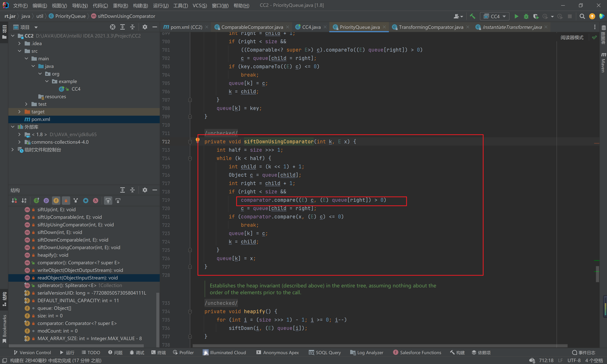Open the 重构(R) menu
The height and width of the screenshot is (364, 607).
point(120,5)
